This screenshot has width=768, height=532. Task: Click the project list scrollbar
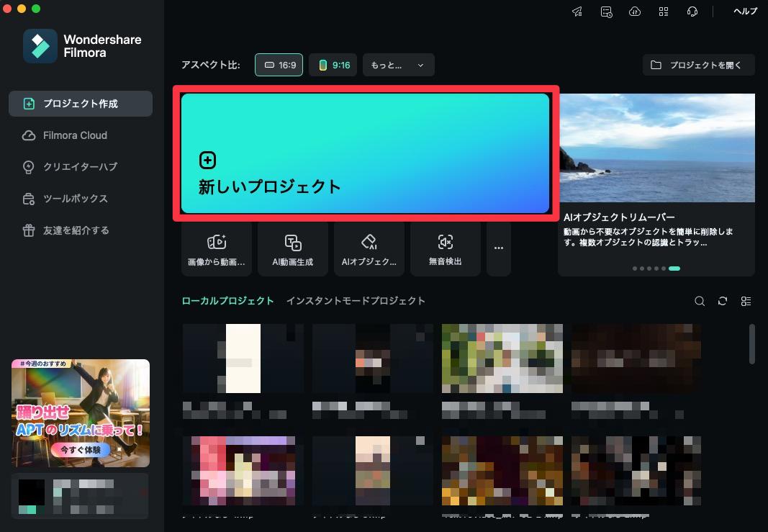click(752, 344)
